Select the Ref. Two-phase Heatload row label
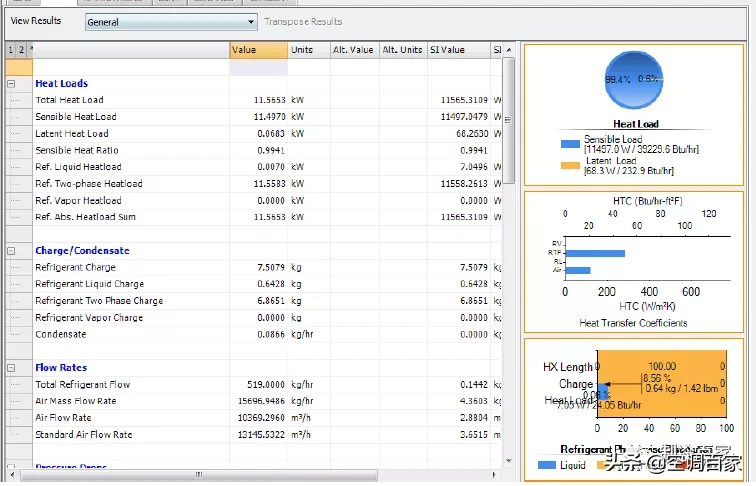The image size is (756, 486). (89, 184)
